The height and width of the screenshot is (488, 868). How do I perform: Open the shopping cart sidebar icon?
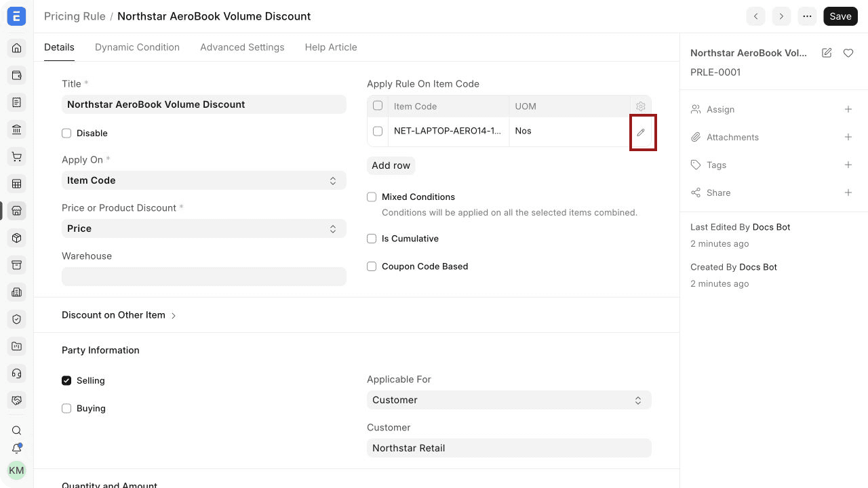[17, 157]
